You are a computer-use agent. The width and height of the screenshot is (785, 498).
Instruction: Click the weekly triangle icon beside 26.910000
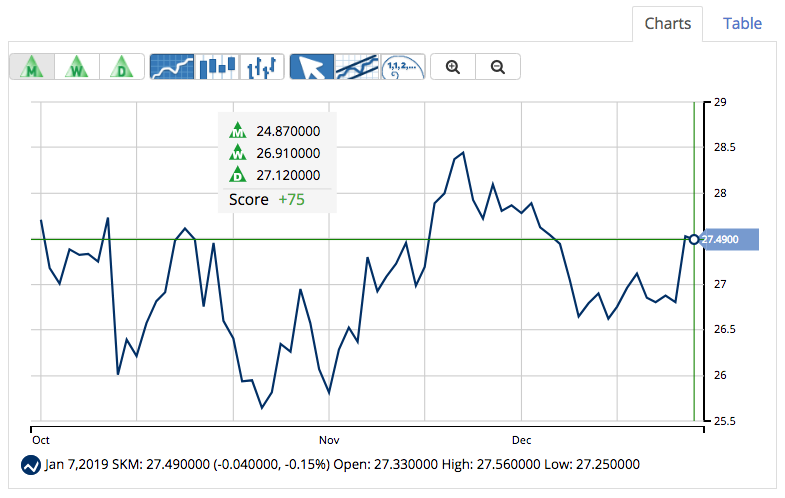click(238, 152)
